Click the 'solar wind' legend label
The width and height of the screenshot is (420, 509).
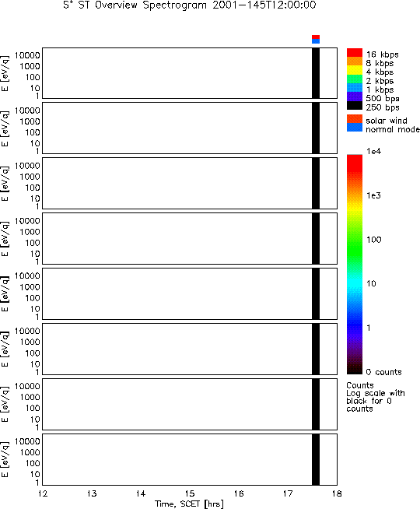387,121
